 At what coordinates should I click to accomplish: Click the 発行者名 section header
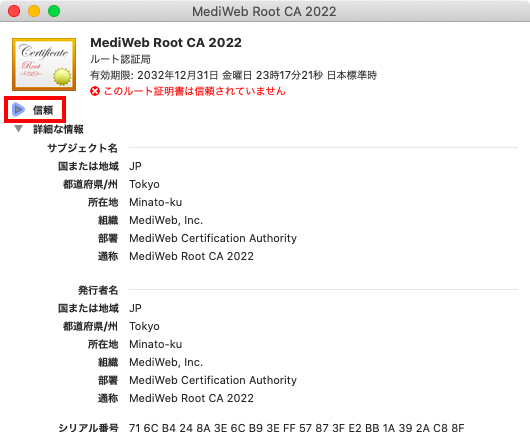[98, 290]
